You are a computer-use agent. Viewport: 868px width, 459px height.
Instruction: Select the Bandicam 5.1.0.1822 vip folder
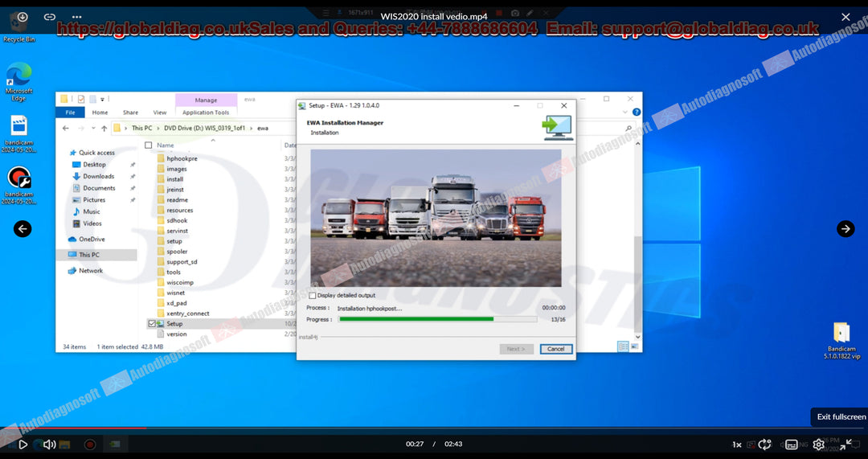[841, 341]
